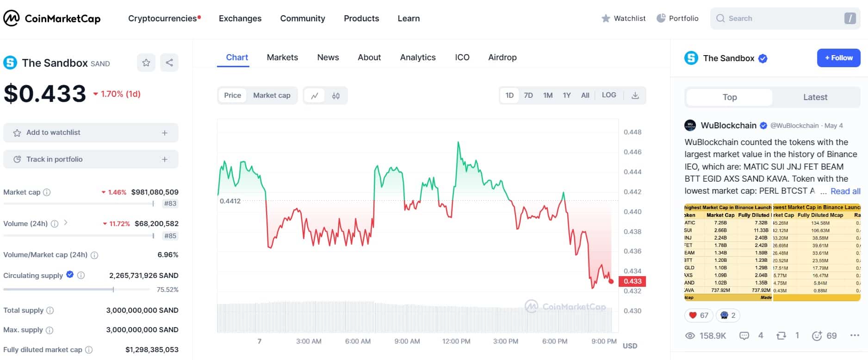Click the verified circulating supply badge
The image size is (868, 360).
pyautogui.click(x=70, y=274)
